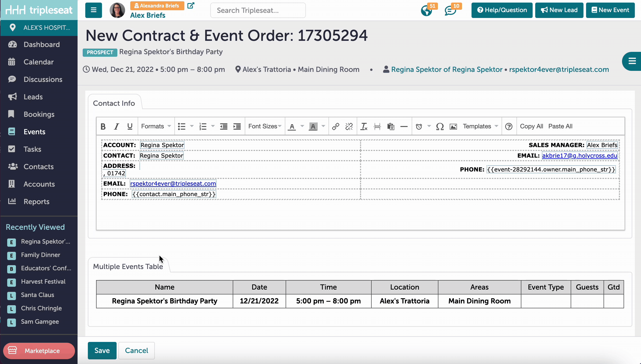Screen dimensions: 641x364
Task: Remove link with the unlink icon
Action: [349, 126]
